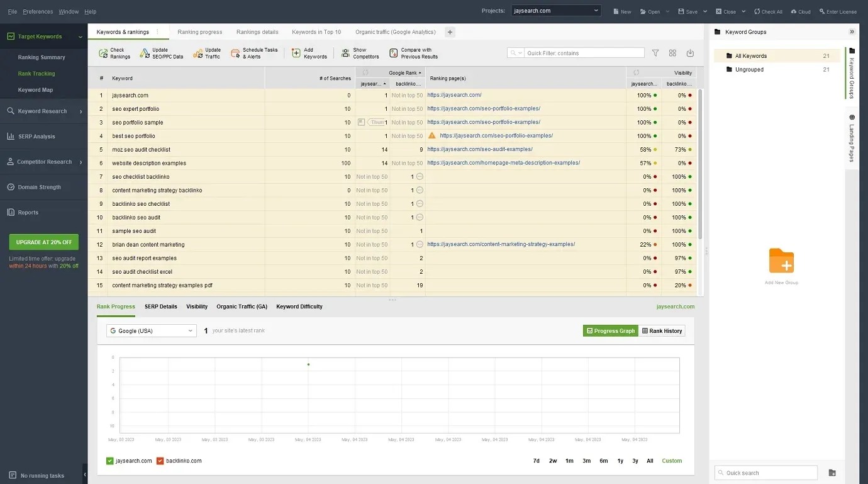Screen dimensions: 868x484
Task: Collapse left sidebar with arrow icon
Action: click(x=85, y=475)
